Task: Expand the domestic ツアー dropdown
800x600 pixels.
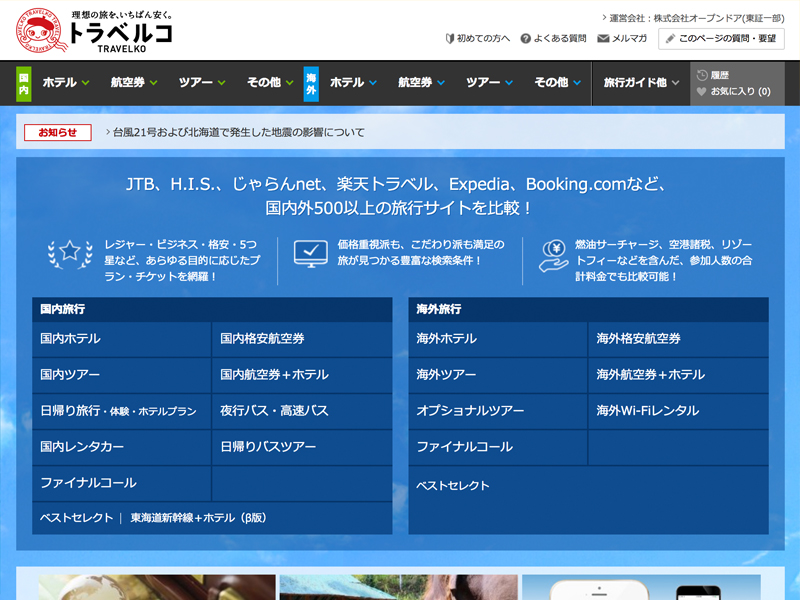Action: [x=202, y=83]
